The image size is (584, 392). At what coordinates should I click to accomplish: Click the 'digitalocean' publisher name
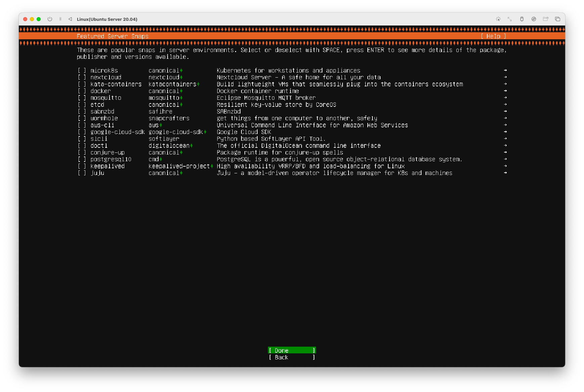point(169,146)
